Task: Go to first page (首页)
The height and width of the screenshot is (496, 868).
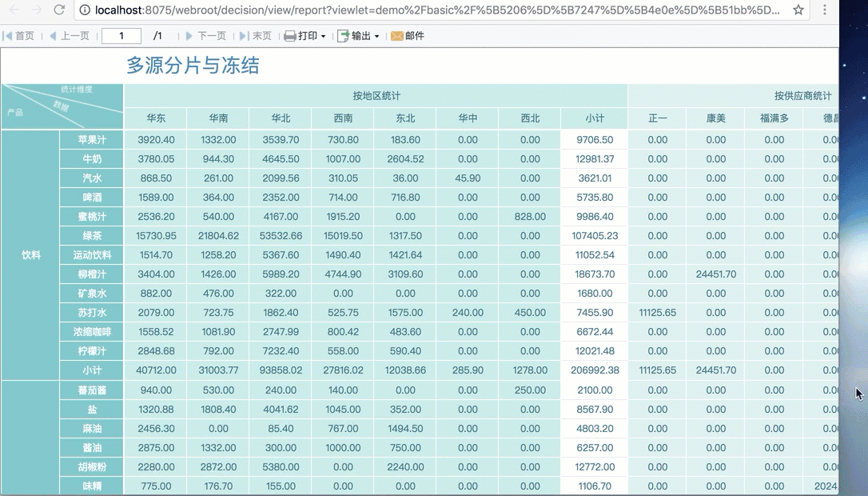Action: (19, 36)
